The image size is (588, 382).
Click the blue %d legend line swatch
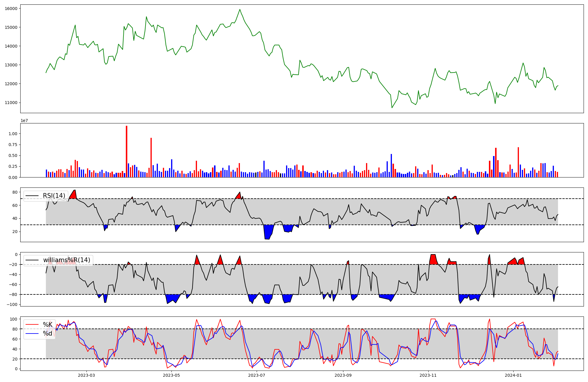pyautogui.click(x=32, y=334)
